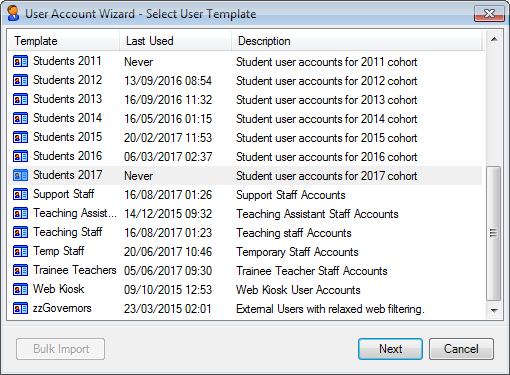Screen dimensions: 510x375
Task: Click the 16/05/2016 01:15 date cell
Action: point(168,119)
